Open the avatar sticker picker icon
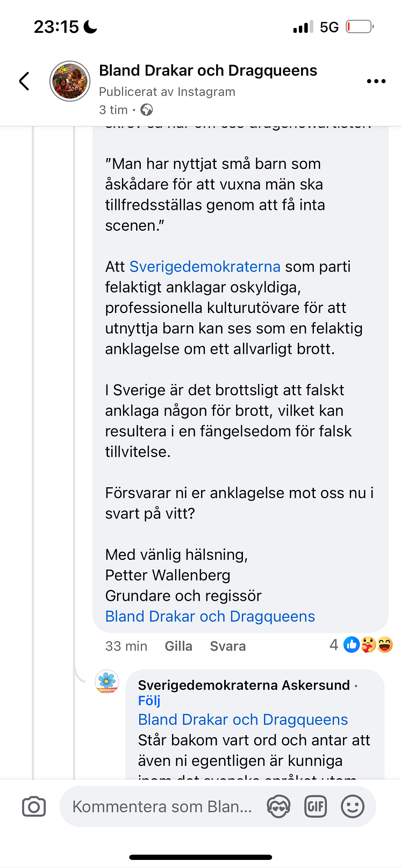 278,807
